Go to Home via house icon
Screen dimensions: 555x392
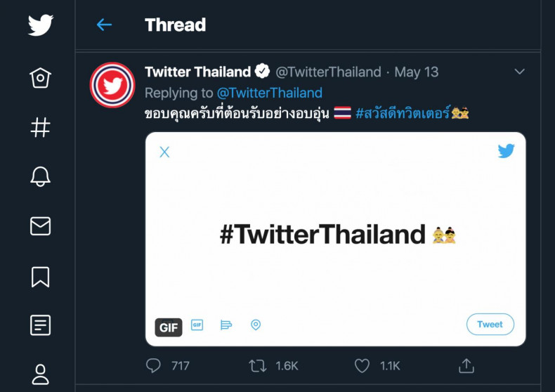click(40, 77)
